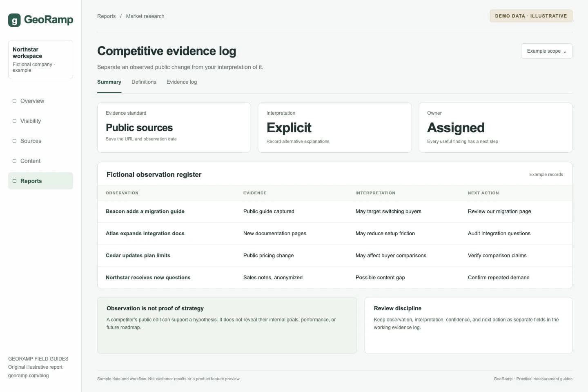The image size is (588, 392).
Task: Click the 'Public pricing change' cell
Action: (268, 256)
